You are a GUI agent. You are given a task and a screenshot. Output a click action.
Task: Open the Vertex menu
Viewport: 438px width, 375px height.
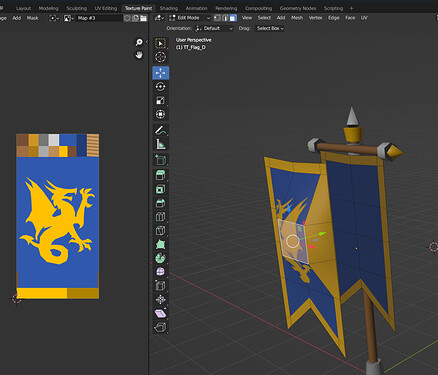pos(315,18)
